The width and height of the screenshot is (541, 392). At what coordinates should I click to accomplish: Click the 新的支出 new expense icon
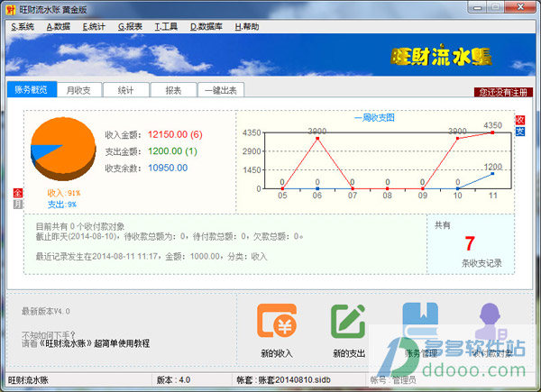click(348, 321)
